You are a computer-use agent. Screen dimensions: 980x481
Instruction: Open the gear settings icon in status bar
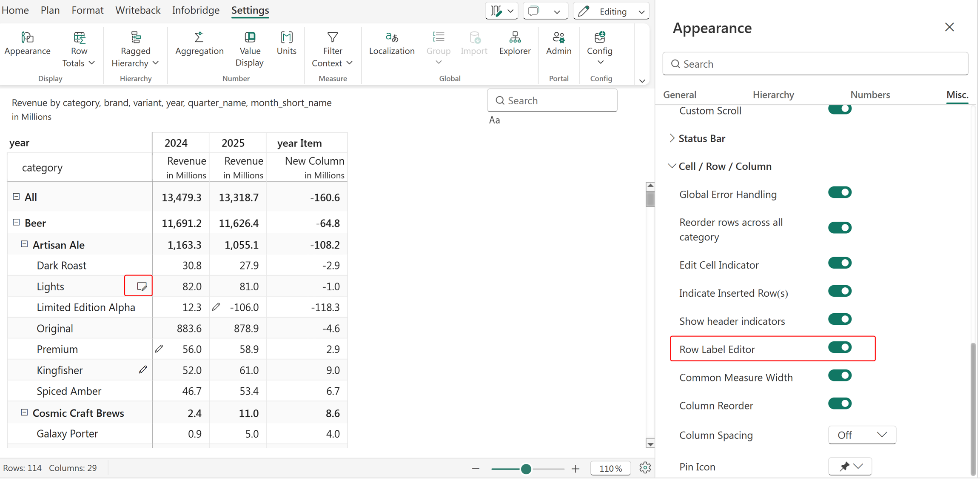[645, 467]
